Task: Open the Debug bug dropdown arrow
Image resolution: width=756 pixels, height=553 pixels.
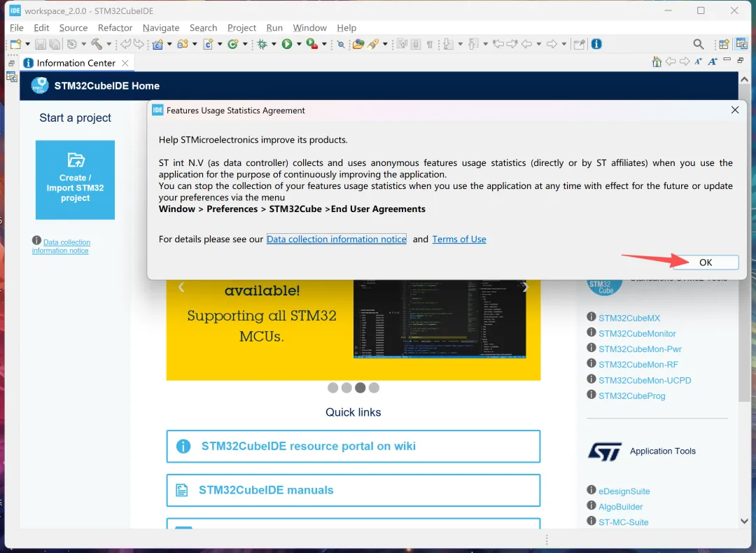Action: point(274,44)
